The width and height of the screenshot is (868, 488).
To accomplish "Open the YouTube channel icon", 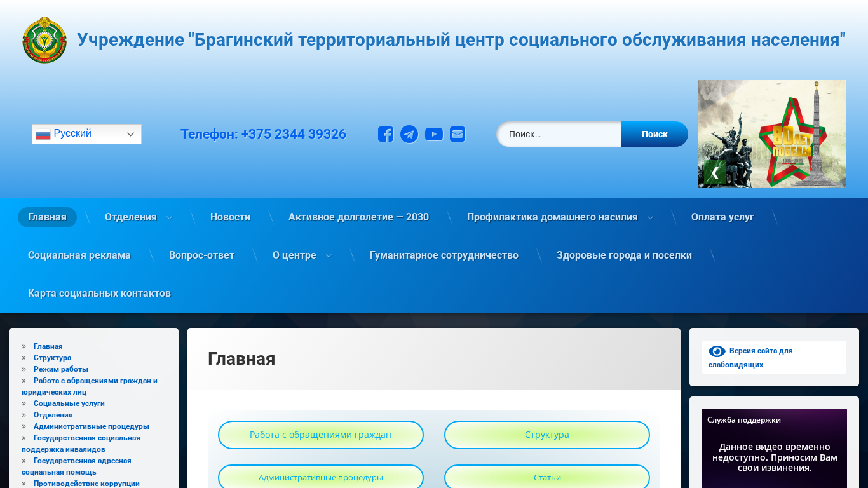I will pyautogui.click(x=434, y=134).
